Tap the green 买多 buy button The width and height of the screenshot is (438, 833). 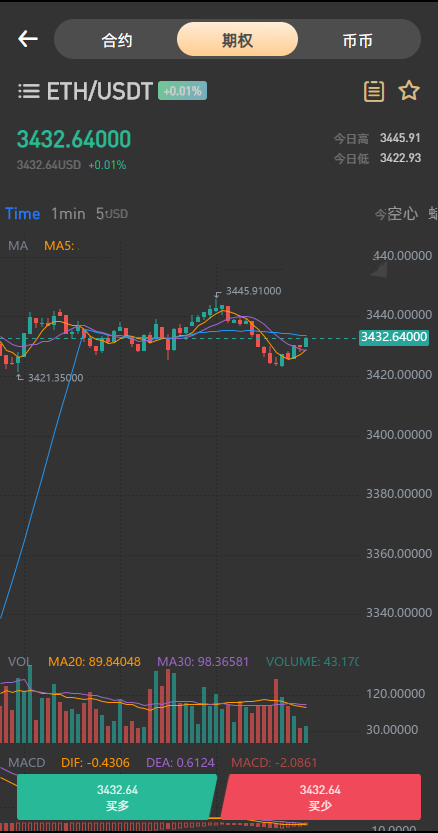117,797
